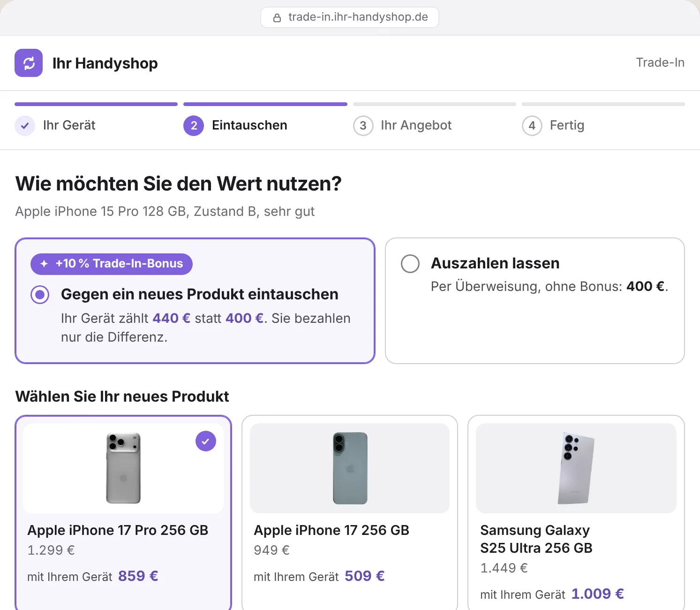This screenshot has width=700, height=610.
Task: Go to the Fertig step
Action: (x=553, y=125)
